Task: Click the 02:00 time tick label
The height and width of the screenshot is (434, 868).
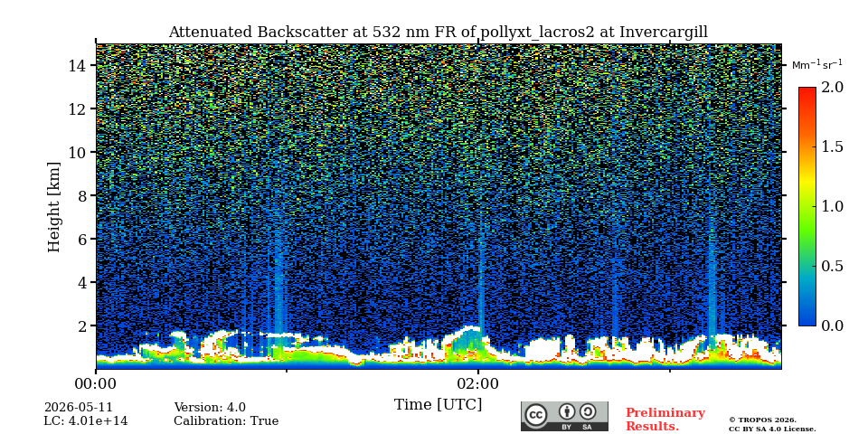Action: coord(478,383)
